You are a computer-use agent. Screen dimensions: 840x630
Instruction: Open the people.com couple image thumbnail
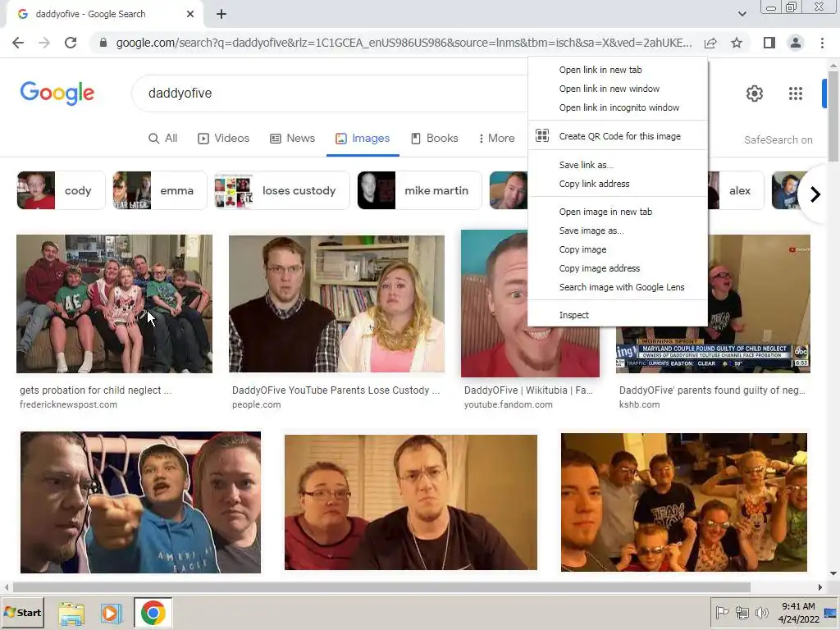click(x=336, y=304)
